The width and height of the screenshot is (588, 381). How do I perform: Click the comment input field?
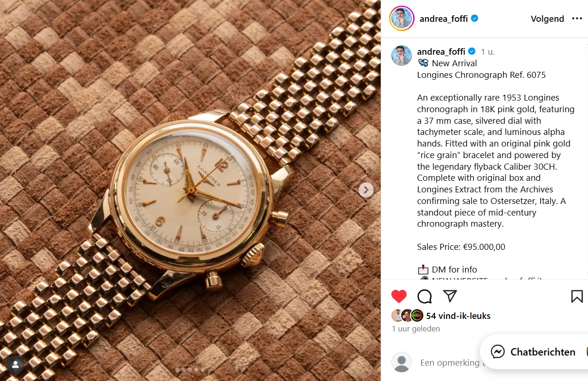point(450,362)
